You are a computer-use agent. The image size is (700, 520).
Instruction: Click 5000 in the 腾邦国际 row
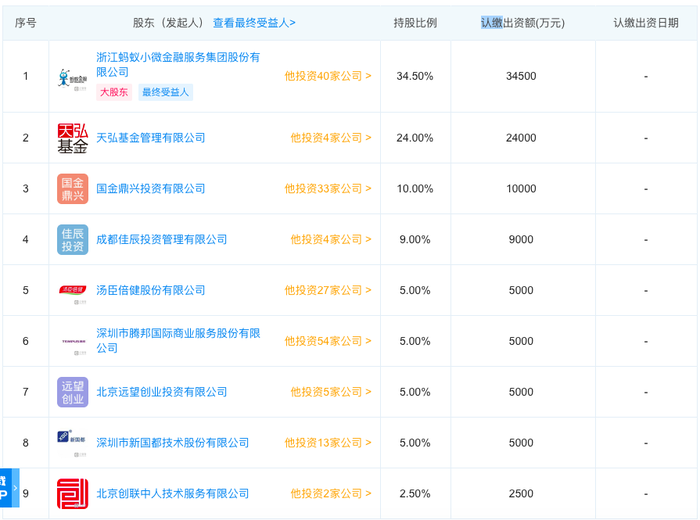521,341
